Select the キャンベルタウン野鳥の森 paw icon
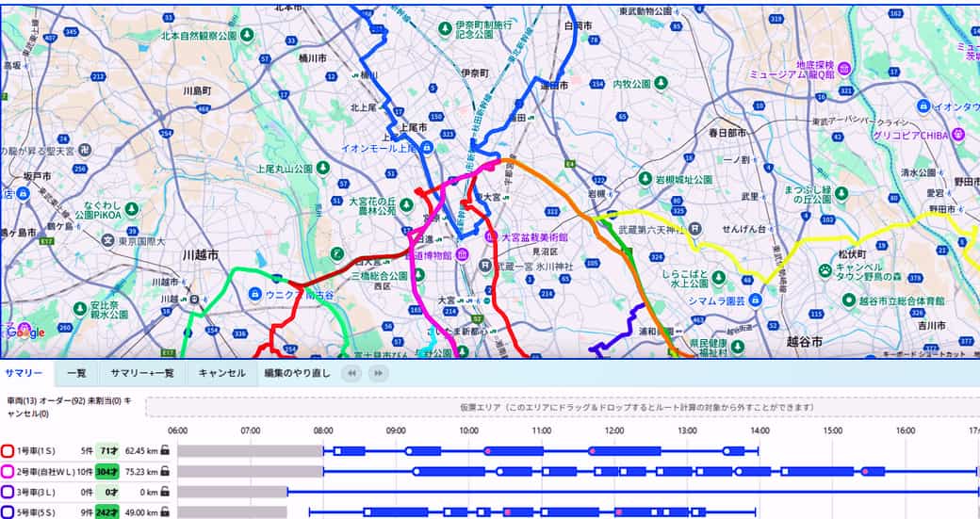980x519 pixels. pos(825,271)
